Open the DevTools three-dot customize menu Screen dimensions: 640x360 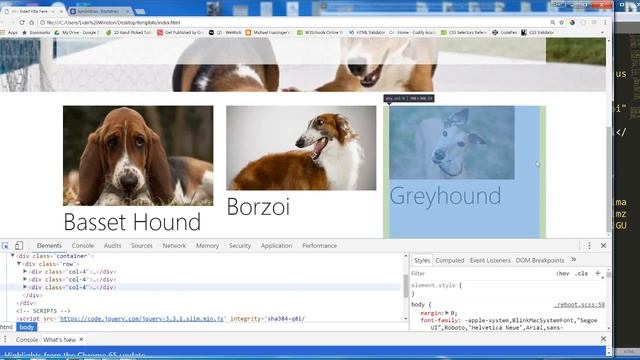(x=589, y=246)
